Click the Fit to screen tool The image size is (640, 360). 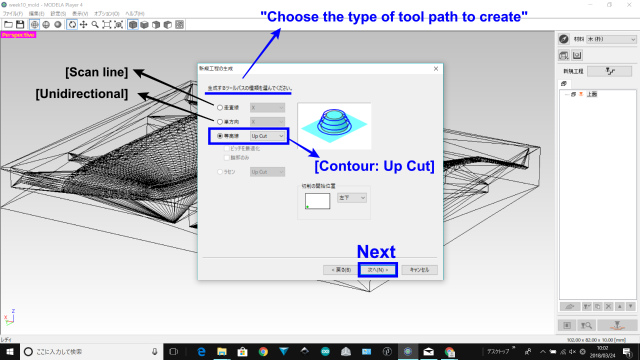click(x=107, y=25)
